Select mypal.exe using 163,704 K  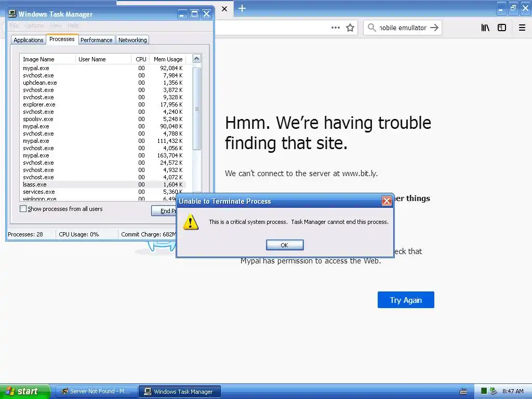[103, 155]
